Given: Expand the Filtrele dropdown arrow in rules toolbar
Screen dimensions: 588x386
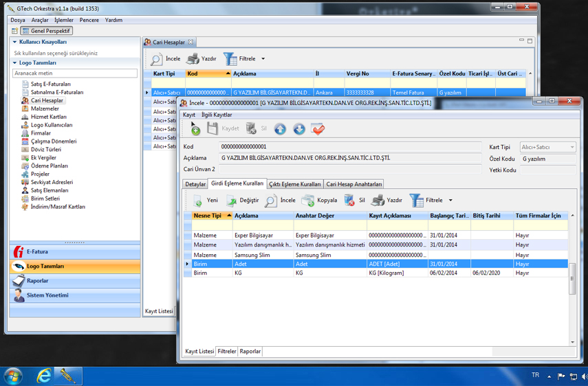Looking at the screenshot, I should [450, 201].
